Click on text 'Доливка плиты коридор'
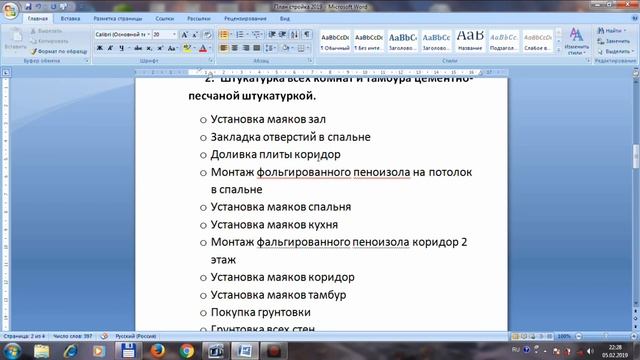Viewport: 640px width, 360px height. 276,155
